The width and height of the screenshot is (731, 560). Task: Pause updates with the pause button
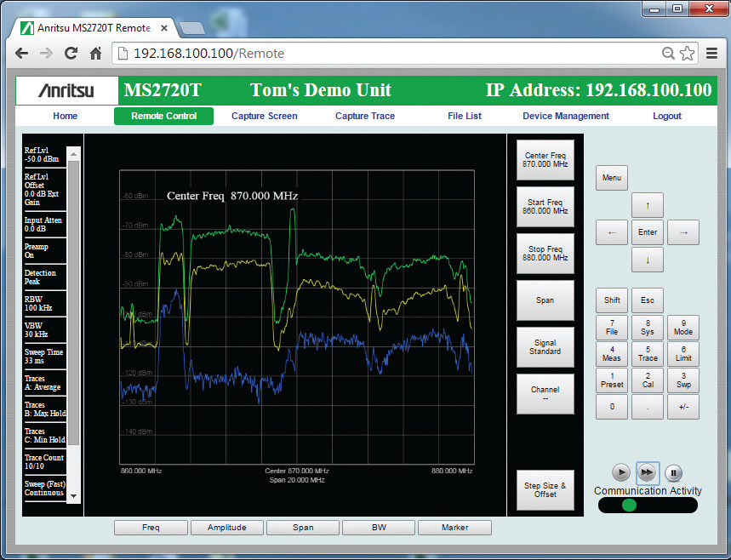673,472
